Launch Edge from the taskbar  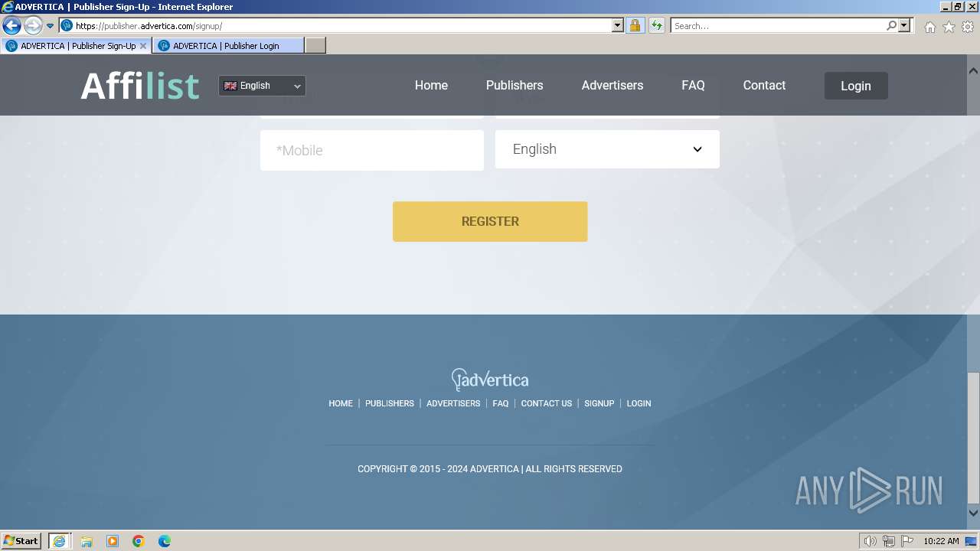click(165, 541)
